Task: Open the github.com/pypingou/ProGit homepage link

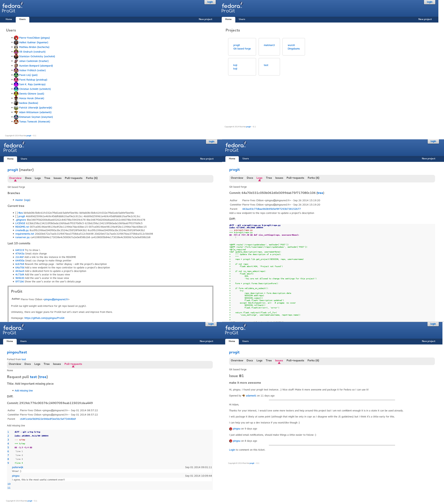Action: tap(44, 318)
